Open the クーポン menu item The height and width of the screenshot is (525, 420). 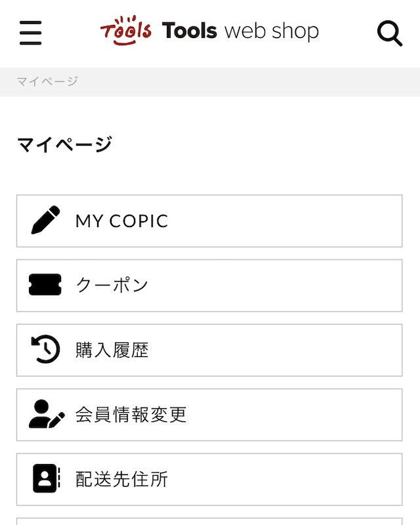click(x=209, y=285)
